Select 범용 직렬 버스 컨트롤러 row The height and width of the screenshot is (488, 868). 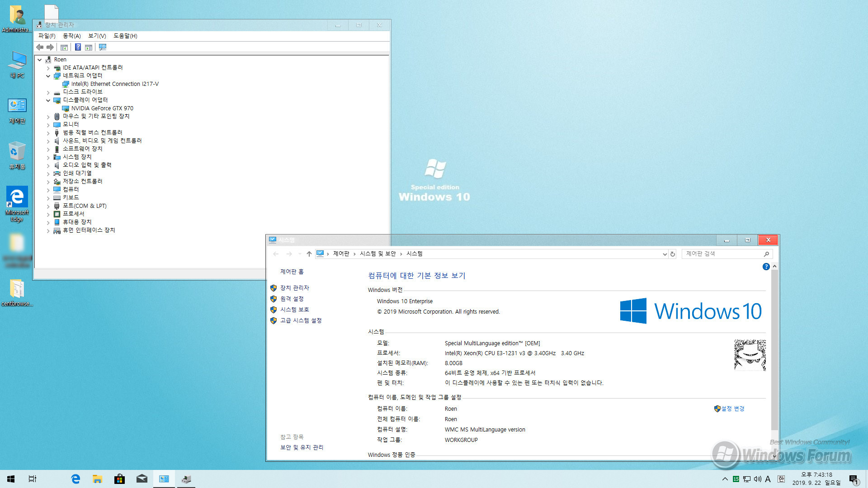point(93,133)
